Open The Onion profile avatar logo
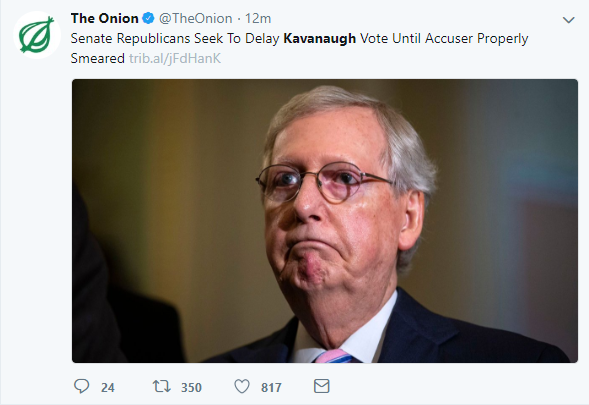 click(x=37, y=35)
